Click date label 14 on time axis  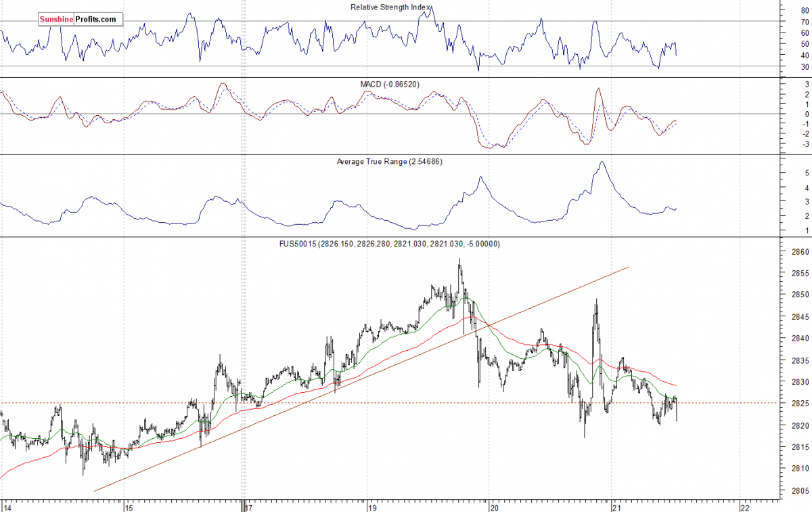(x=9, y=507)
